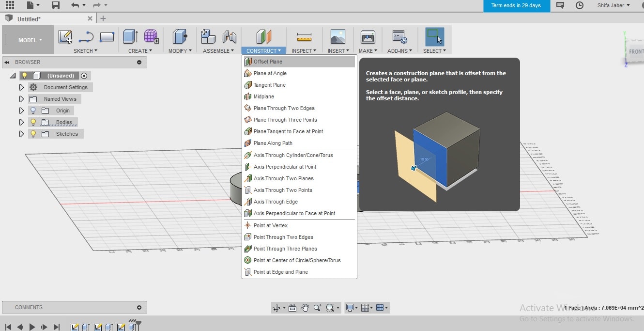Select Axis Through Cylinder/Cone/Torus
Screen dimensions: 644x331
[299, 155]
